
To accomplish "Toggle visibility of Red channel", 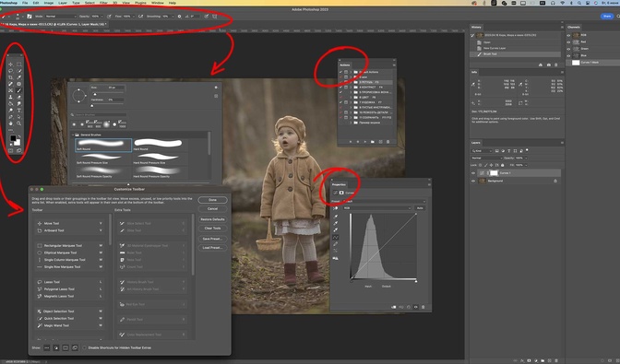I will [x=568, y=41].
